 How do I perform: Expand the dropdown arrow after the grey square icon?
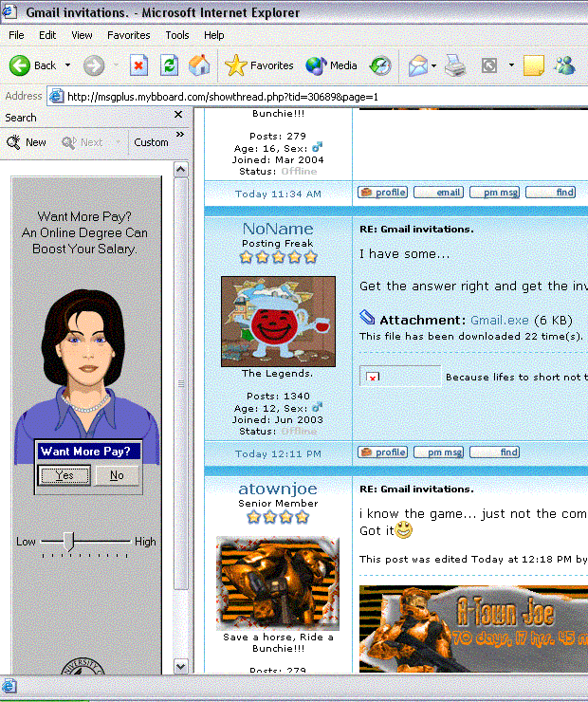click(x=511, y=65)
